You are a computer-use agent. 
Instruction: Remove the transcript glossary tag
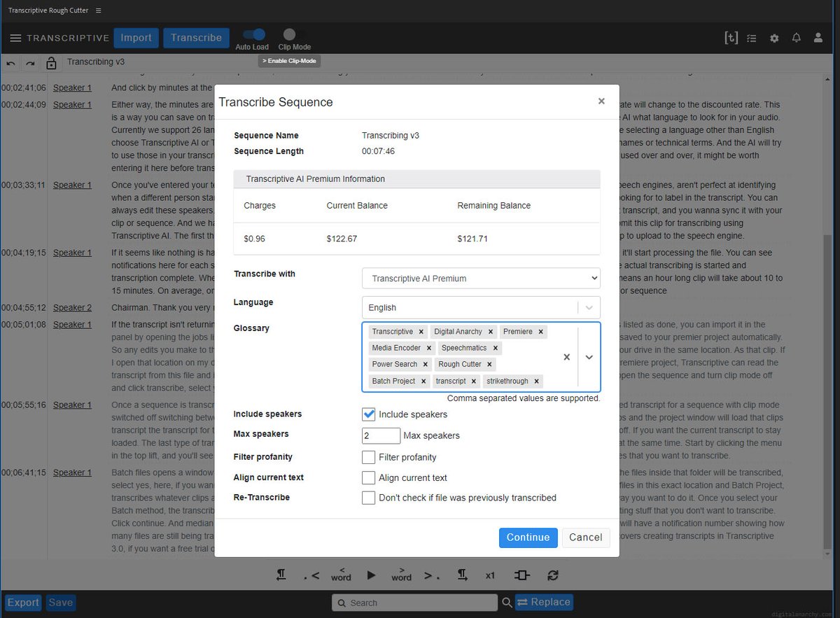pos(474,381)
